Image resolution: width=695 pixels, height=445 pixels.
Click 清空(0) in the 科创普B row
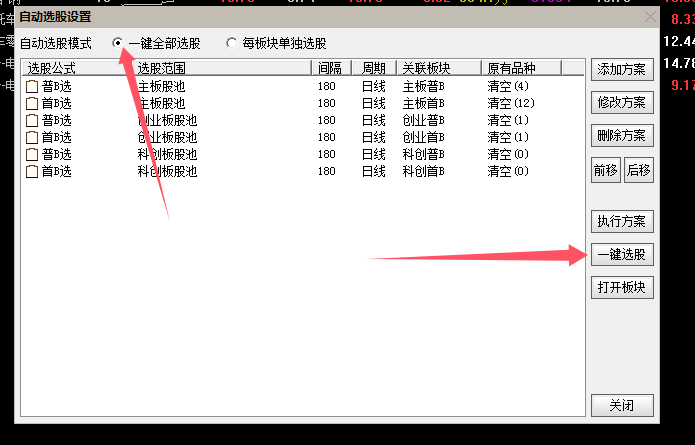[x=508, y=154]
